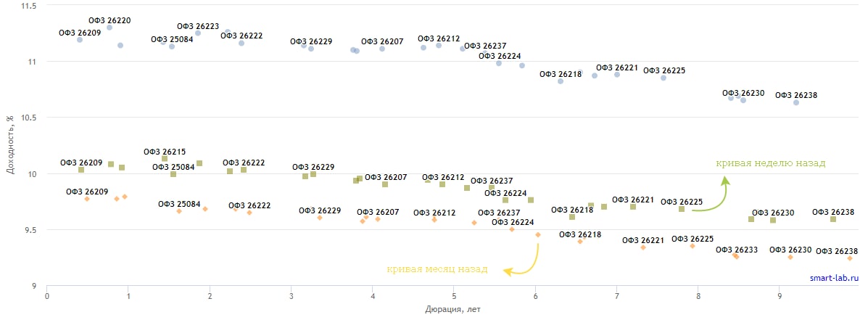Click the ОФЗ 26221 label in blue series
This screenshot has height=320, width=868.
tap(616, 67)
